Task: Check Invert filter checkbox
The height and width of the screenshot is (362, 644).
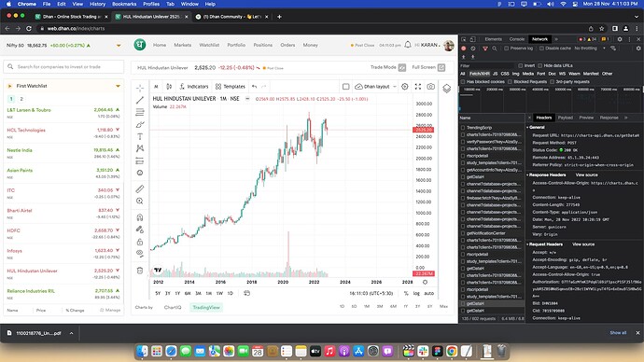Action: coord(521,65)
